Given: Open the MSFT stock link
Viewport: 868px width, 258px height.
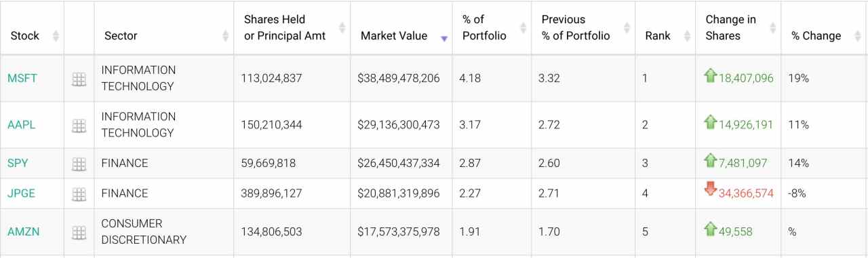Looking at the screenshot, I should point(22,78).
